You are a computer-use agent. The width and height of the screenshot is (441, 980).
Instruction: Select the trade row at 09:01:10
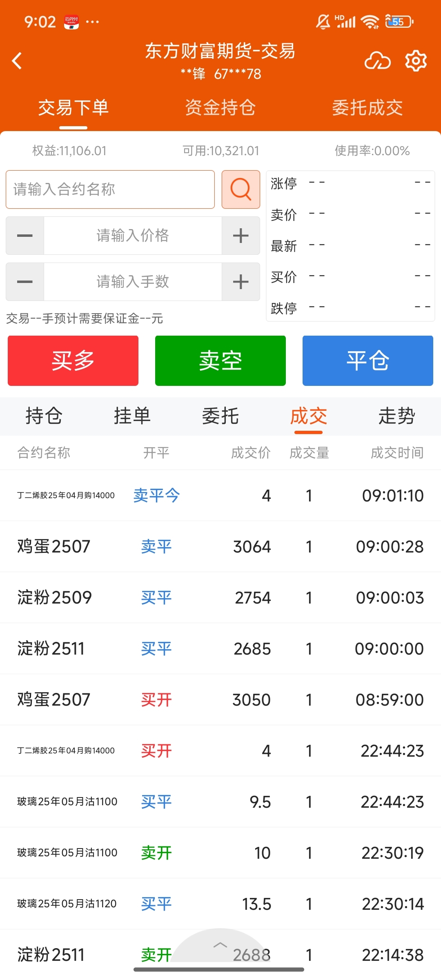[220, 495]
